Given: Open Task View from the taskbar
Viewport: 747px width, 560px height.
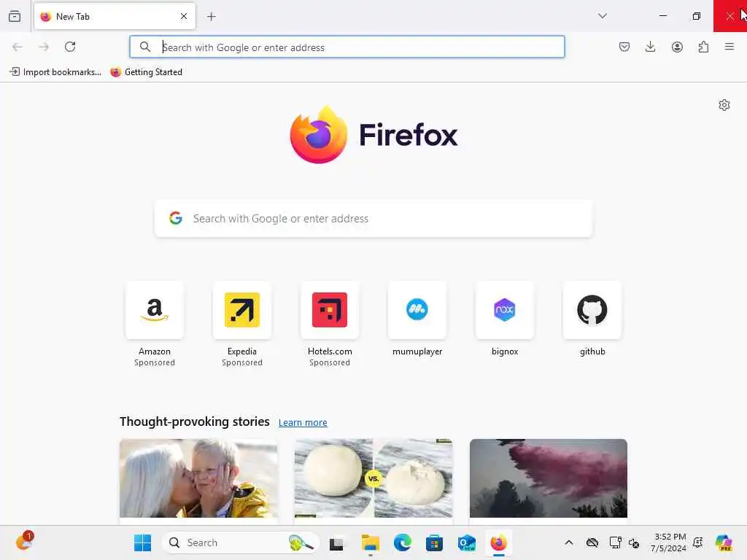Looking at the screenshot, I should click(x=336, y=542).
